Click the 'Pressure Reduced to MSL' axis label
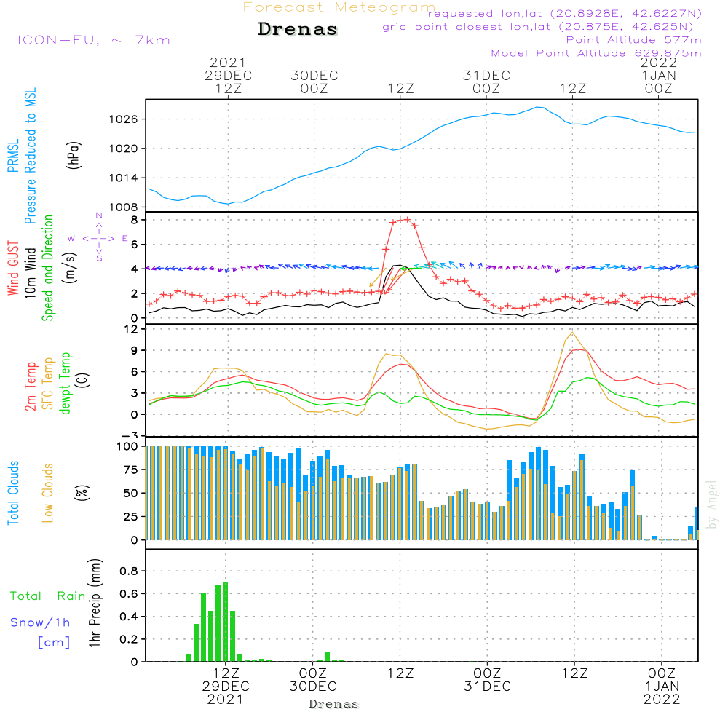 30,156
